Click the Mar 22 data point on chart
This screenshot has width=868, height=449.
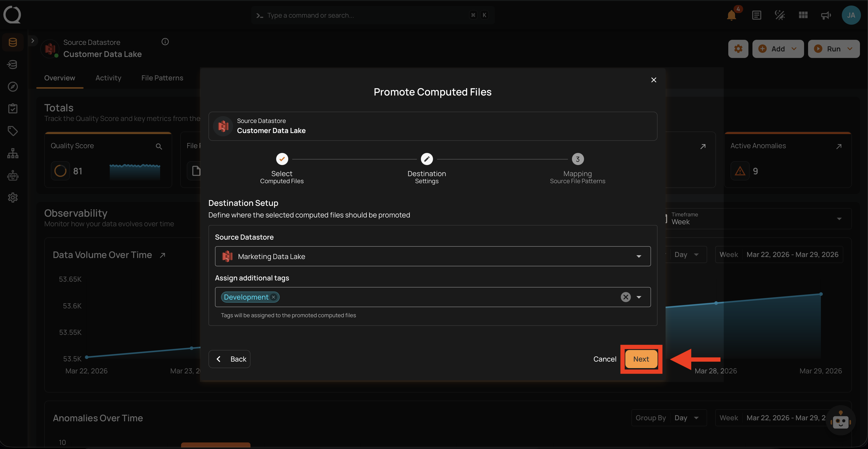[x=87, y=357]
